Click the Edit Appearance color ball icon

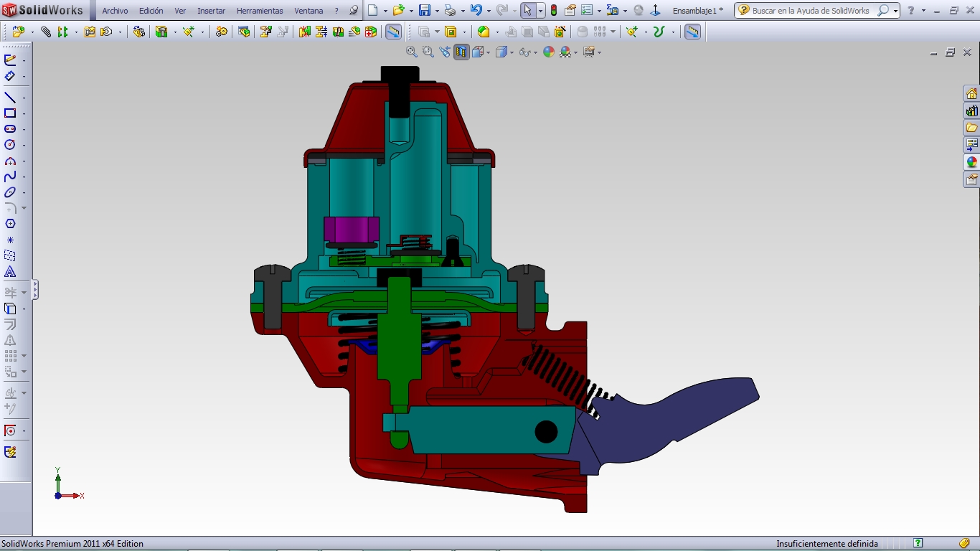pyautogui.click(x=549, y=52)
